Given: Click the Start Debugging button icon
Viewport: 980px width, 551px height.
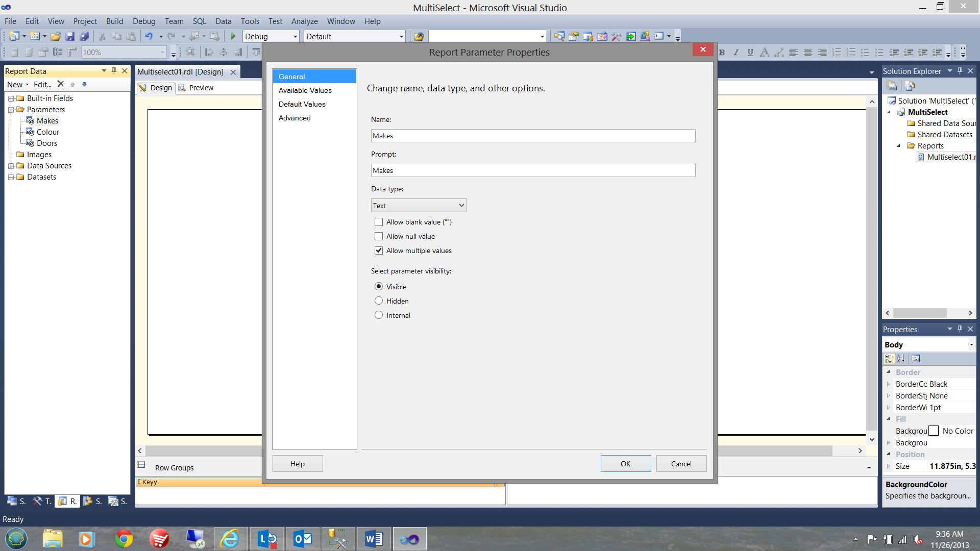Looking at the screenshot, I should tap(233, 36).
